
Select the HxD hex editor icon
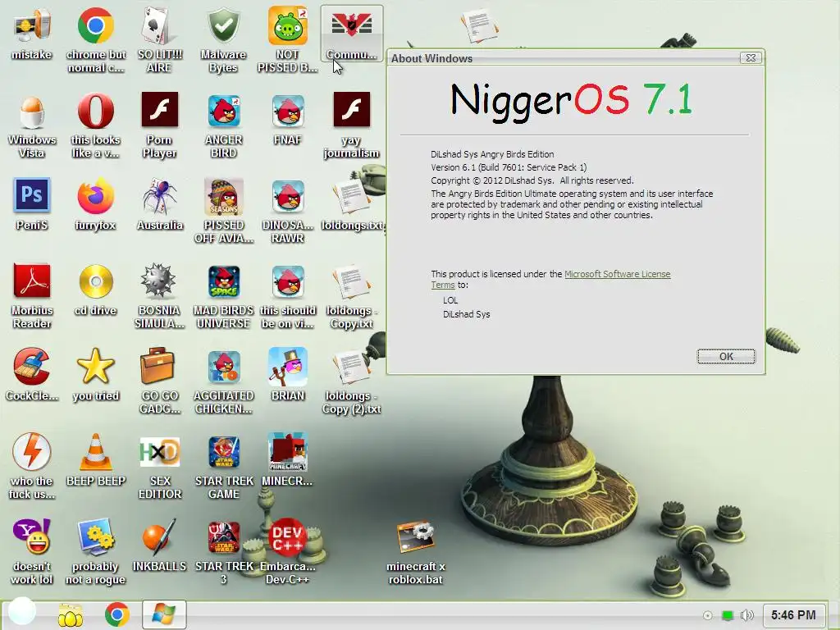click(159, 453)
